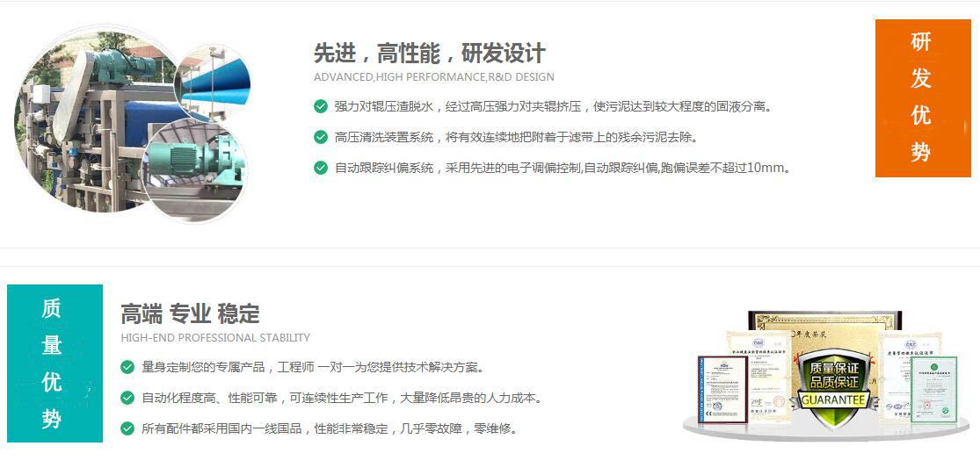Click green checkmark beside 量身定制您的专属产品 line

127,367
